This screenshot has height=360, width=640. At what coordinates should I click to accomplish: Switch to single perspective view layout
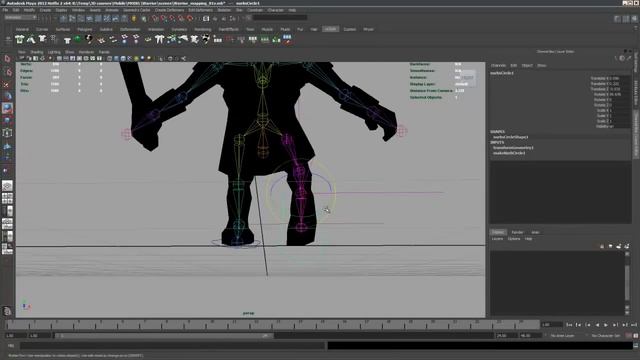(7, 186)
